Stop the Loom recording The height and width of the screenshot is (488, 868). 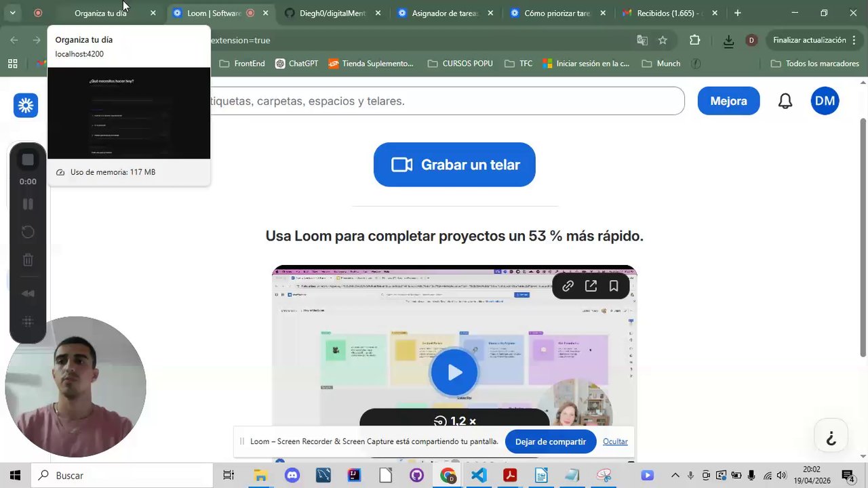(x=28, y=159)
